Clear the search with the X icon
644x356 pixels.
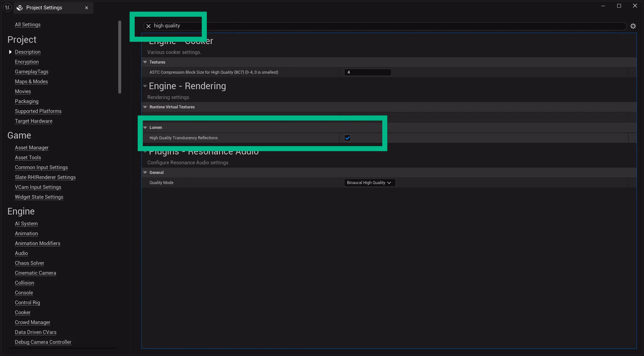point(148,26)
